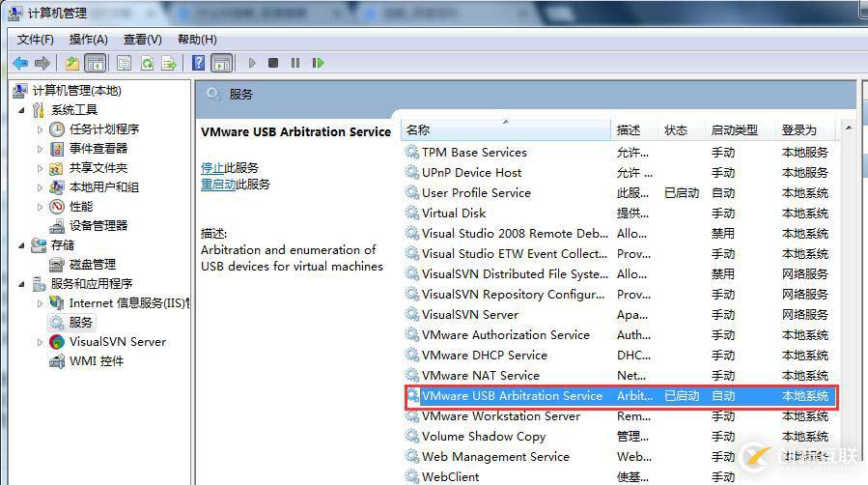The width and height of the screenshot is (868, 485).
Task: Click the Back arrow toolbar icon
Action: click(20, 63)
